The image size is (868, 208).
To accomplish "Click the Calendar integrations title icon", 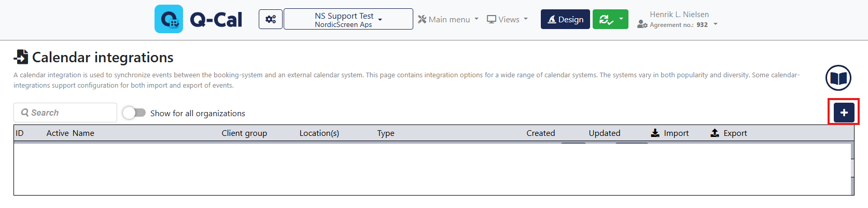I will pos(21,57).
